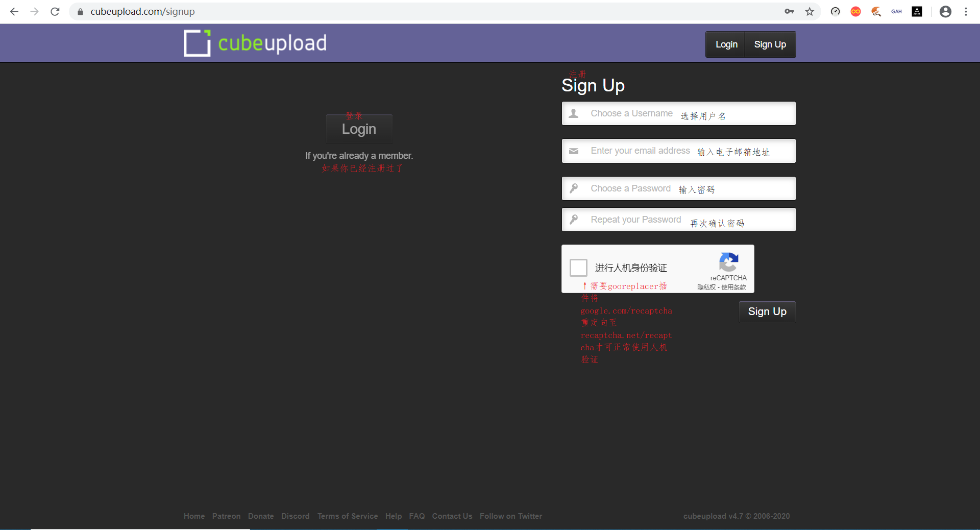
Task: Click the browser profile avatar icon
Action: (x=945, y=11)
